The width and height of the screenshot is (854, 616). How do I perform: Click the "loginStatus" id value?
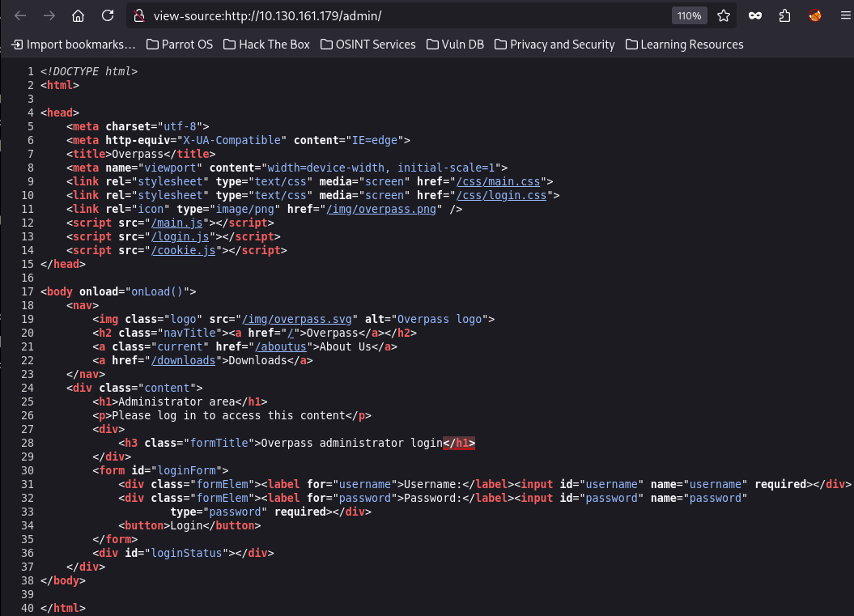[x=187, y=553]
